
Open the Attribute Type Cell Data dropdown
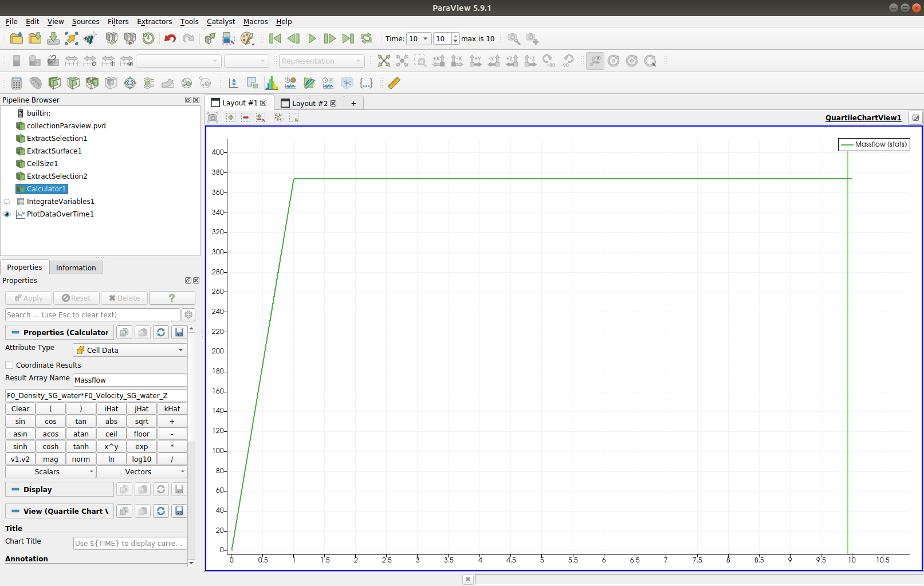[x=130, y=350]
